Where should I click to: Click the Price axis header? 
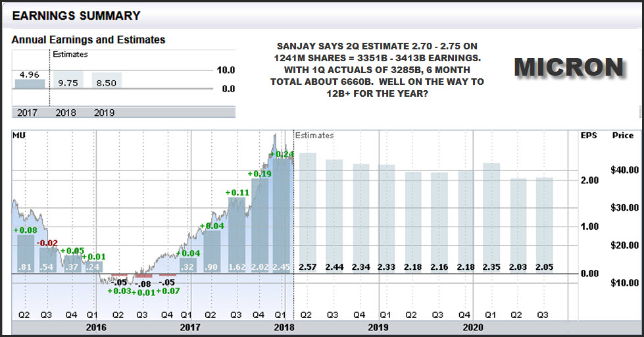click(x=622, y=136)
